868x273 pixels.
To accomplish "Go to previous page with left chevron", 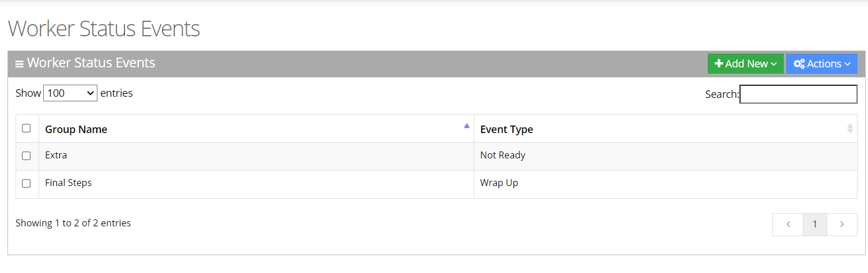I will pos(788,225).
